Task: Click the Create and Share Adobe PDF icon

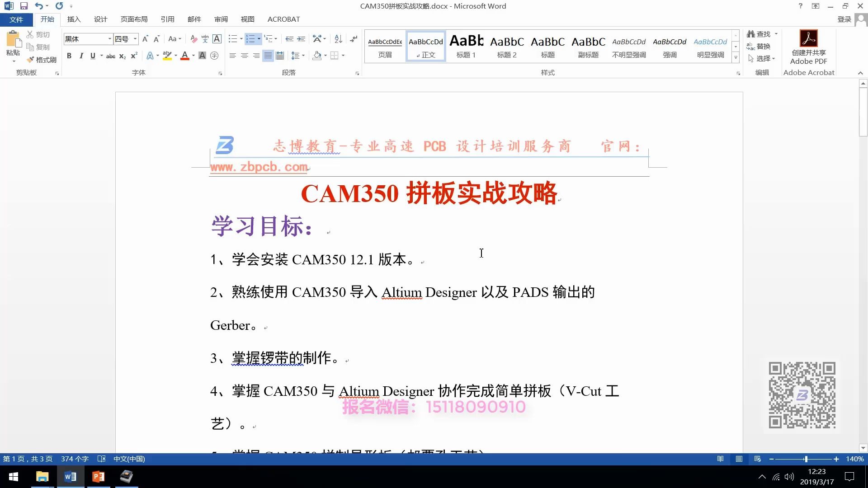Action: [808, 39]
